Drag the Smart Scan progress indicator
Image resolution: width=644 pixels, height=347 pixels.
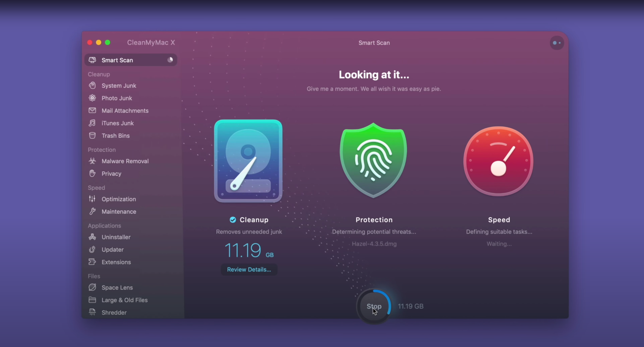[x=170, y=60]
